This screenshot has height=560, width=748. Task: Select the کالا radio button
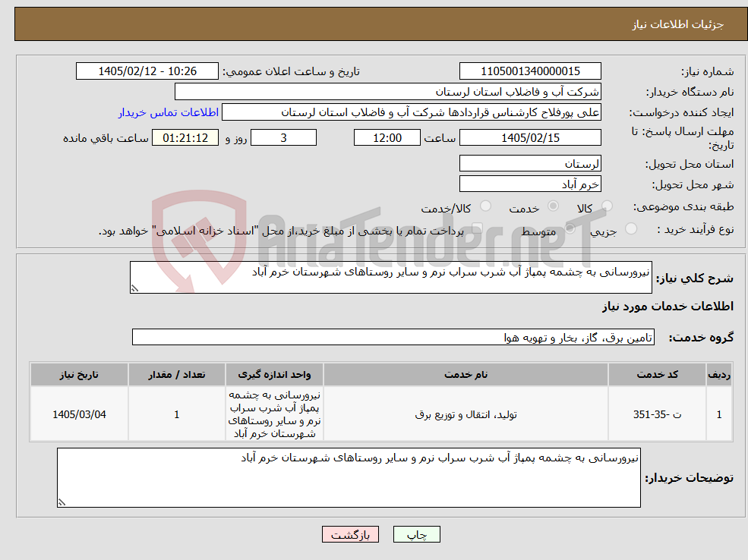point(607,206)
